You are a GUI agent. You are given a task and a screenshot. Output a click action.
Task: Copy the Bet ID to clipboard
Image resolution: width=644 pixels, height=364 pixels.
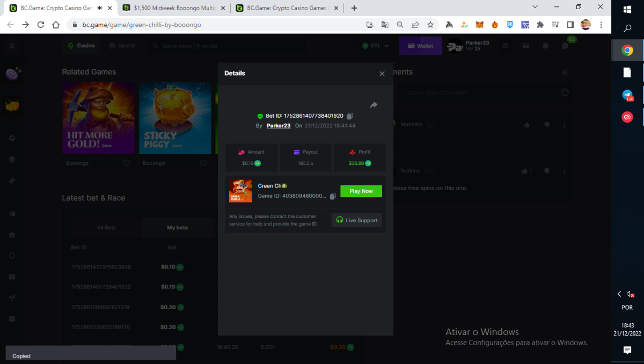point(350,116)
